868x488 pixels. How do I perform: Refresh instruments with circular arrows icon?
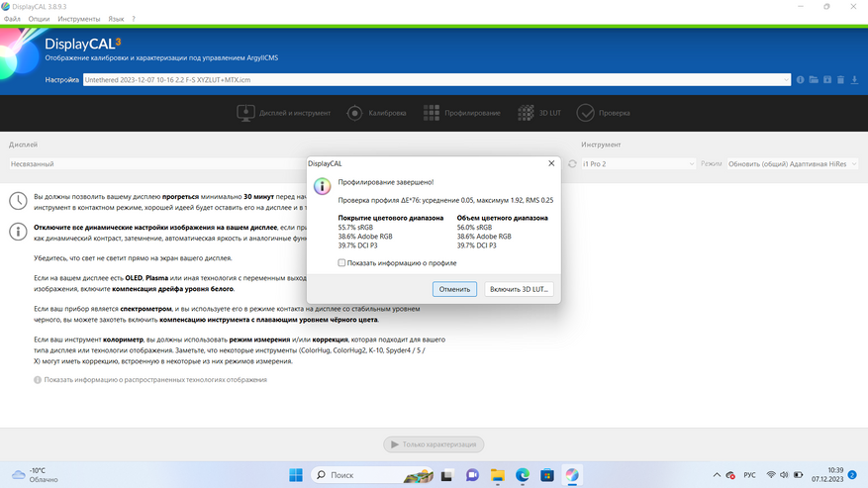pos(572,164)
